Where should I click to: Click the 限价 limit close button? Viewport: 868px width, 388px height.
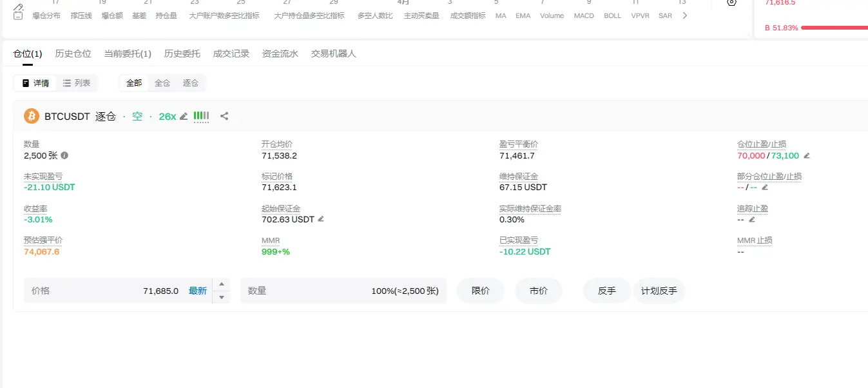coord(481,291)
